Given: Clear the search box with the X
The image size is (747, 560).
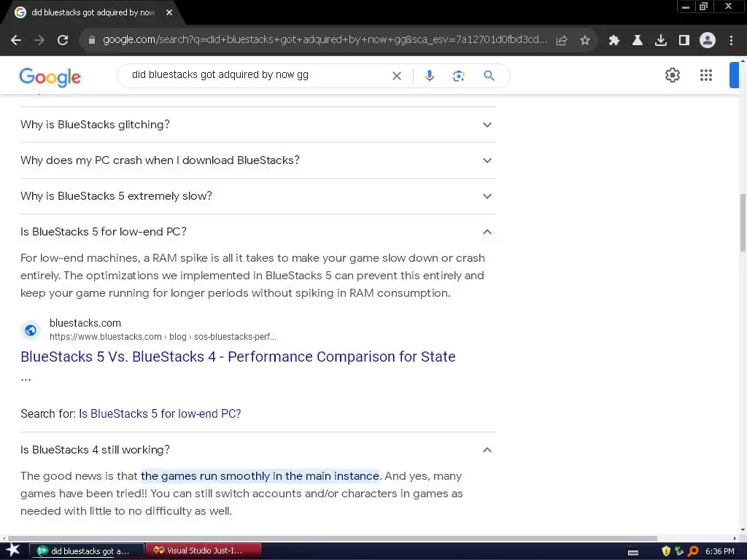Looking at the screenshot, I should pyautogui.click(x=396, y=76).
